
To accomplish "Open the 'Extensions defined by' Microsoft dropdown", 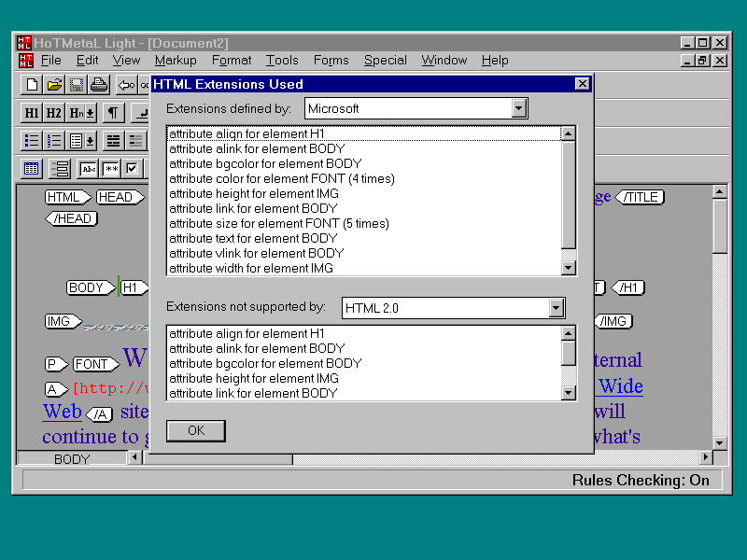I will [519, 108].
